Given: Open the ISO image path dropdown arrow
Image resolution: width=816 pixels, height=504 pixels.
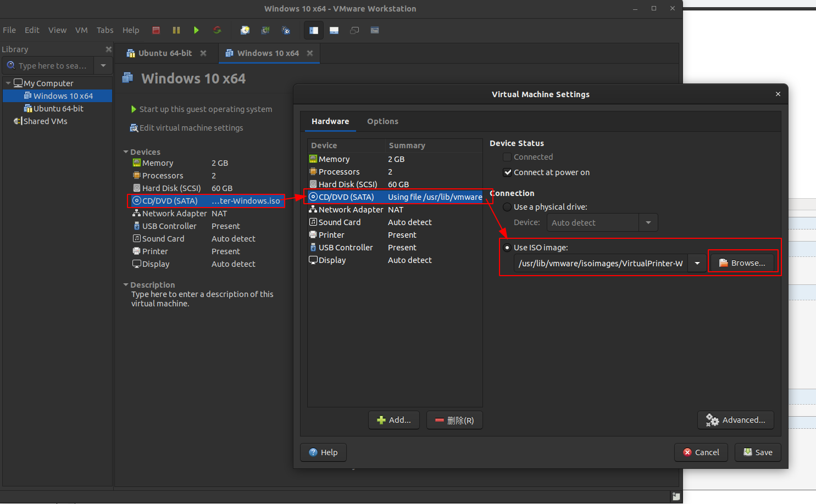Looking at the screenshot, I should click(x=697, y=264).
